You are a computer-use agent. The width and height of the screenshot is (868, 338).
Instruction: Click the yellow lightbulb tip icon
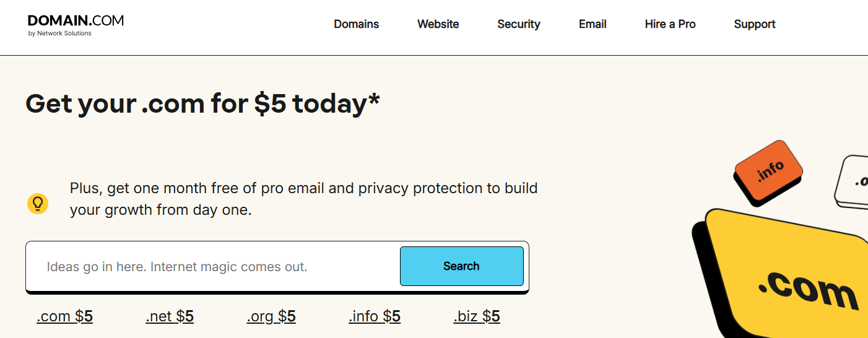coord(38,203)
